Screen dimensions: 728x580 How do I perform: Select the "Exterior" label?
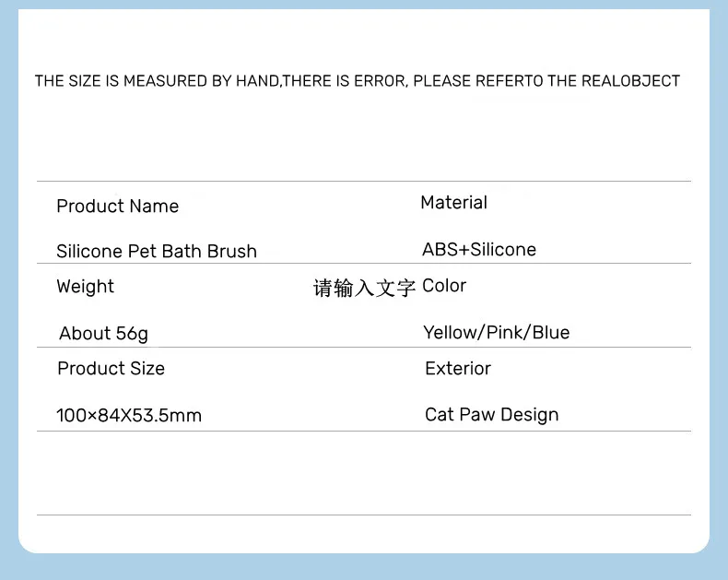[x=458, y=369]
